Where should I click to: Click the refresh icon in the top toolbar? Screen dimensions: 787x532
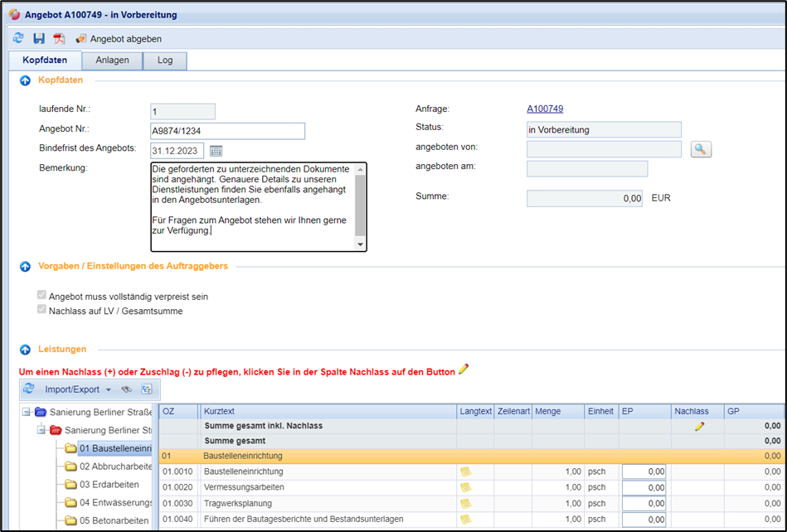click(x=19, y=39)
